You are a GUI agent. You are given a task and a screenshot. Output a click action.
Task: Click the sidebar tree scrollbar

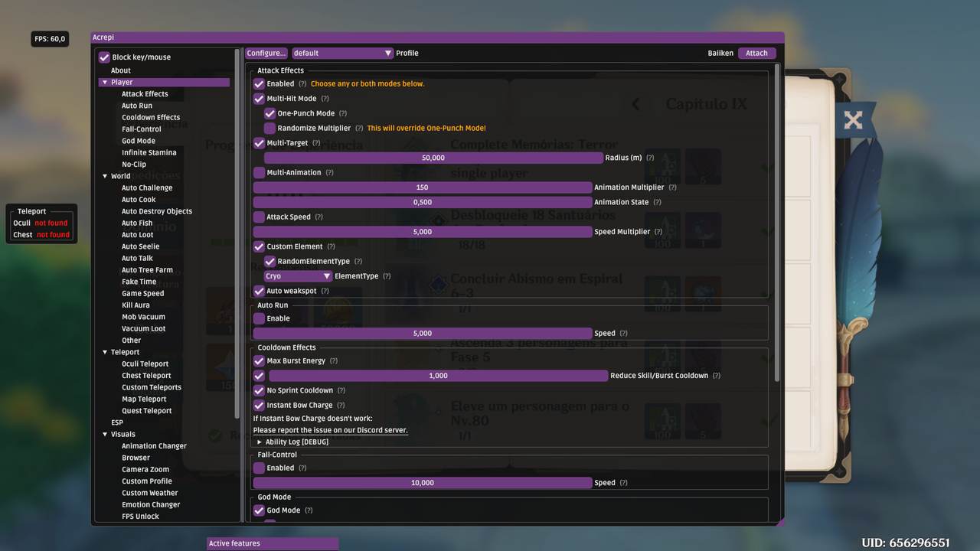(x=237, y=233)
